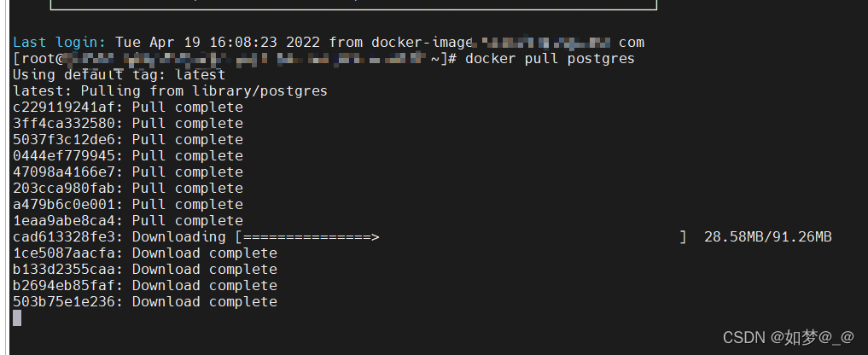The width and height of the screenshot is (868, 355).
Task: Click layer ID 3ff4ca332580
Action: pyautogui.click(x=64, y=124)
